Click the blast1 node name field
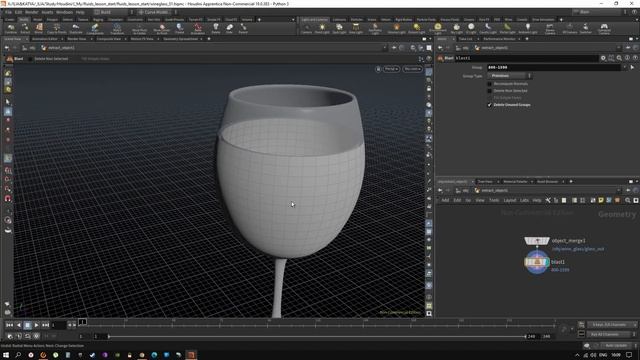This screenshot has height=360, width=640. (526, 58)
